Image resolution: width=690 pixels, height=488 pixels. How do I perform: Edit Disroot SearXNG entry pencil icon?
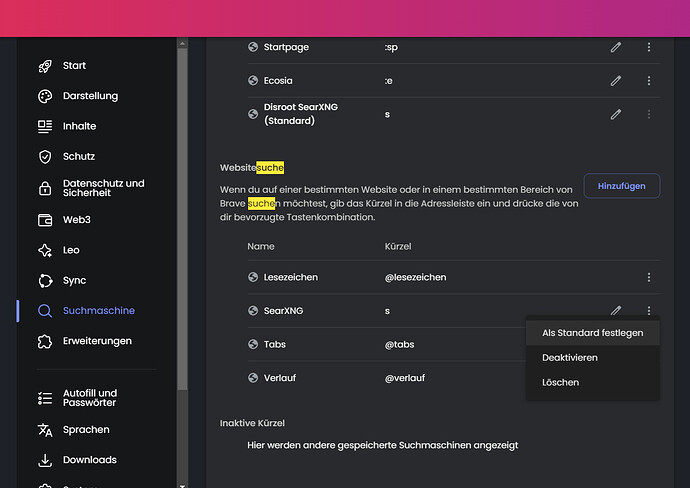(616, 114)
